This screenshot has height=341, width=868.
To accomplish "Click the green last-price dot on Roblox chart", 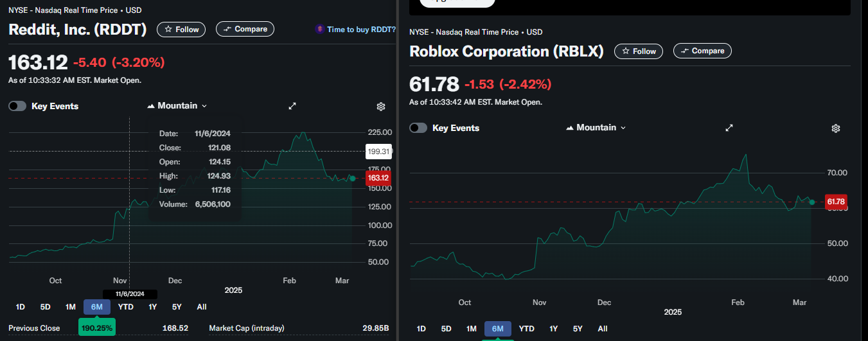I will tap(812, 202).
